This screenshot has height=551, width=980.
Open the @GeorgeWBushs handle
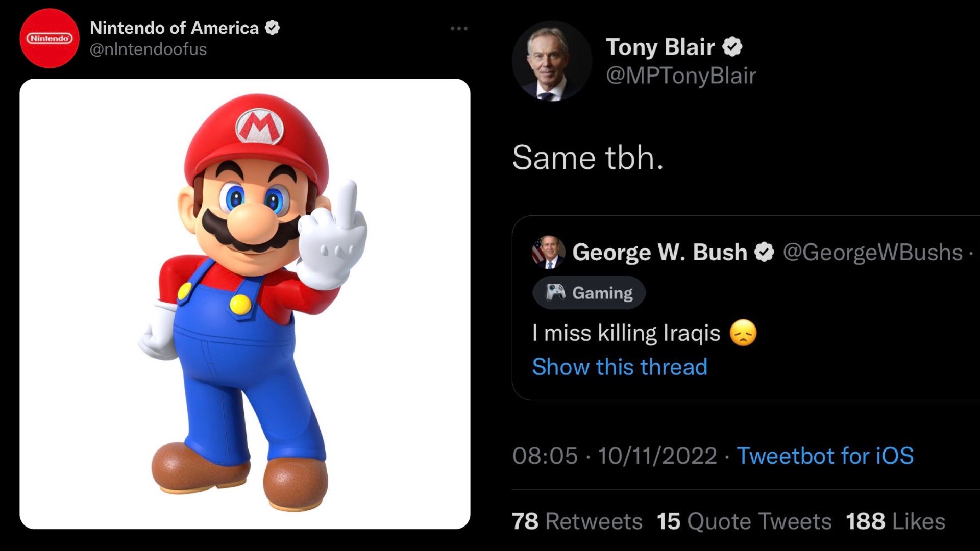pyautogui.click(x=872, y=252)
